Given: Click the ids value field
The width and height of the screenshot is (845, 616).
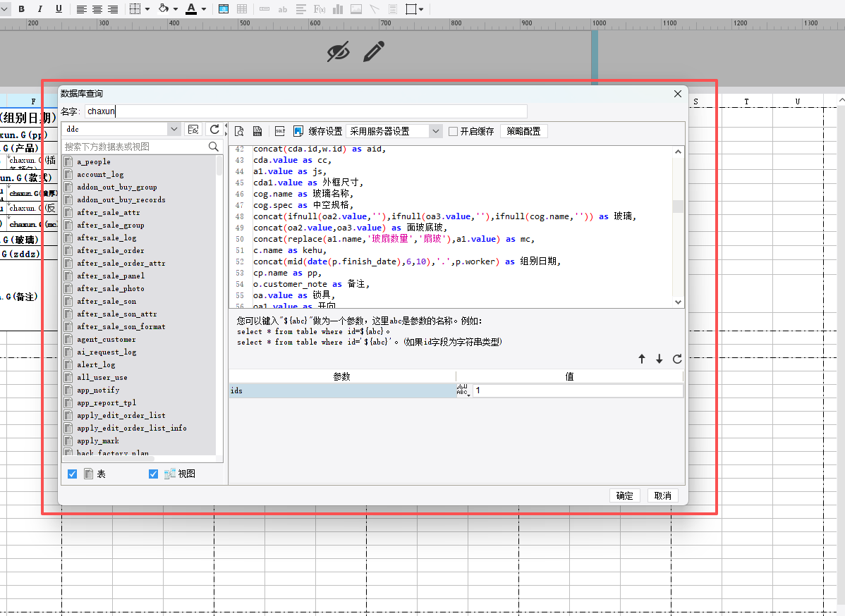Looking at the screenshot, I should 578,390.
